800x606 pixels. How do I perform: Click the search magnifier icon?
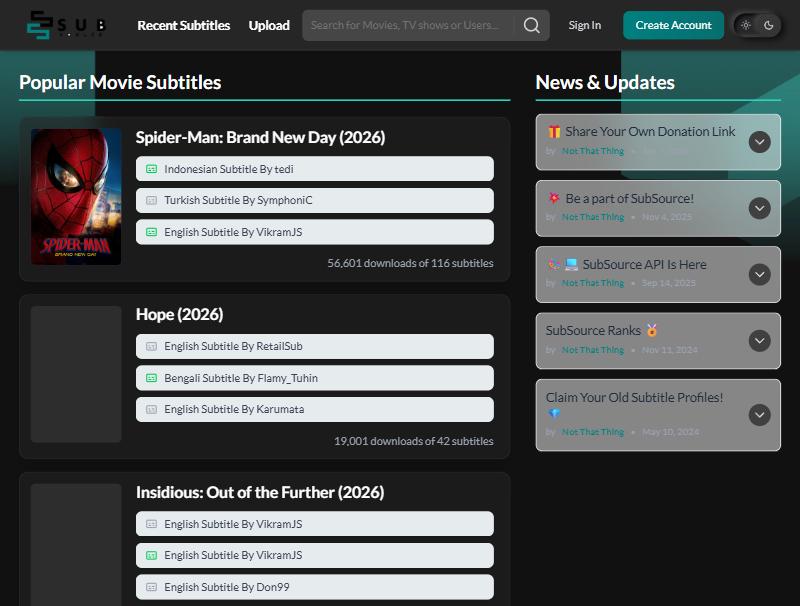click(532, 25)
